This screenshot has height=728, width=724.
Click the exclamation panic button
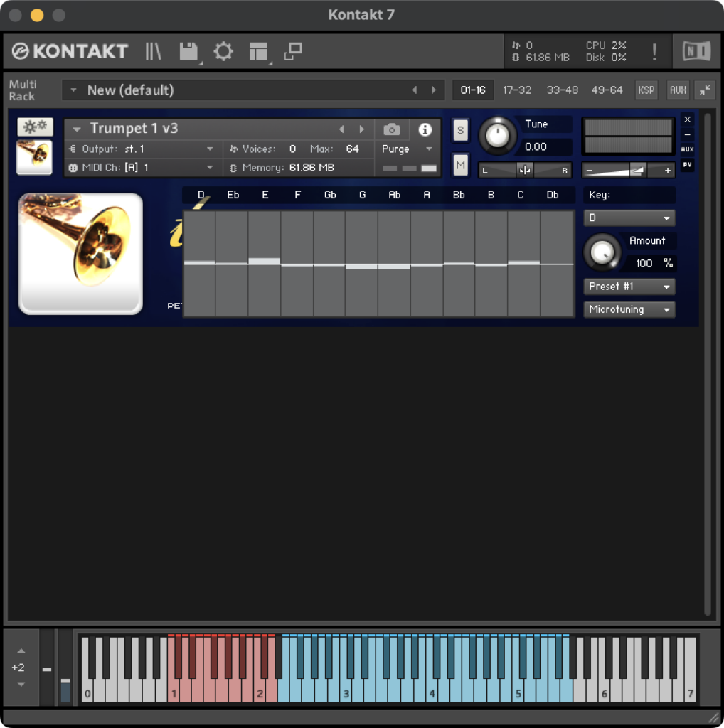coord(654,51)
